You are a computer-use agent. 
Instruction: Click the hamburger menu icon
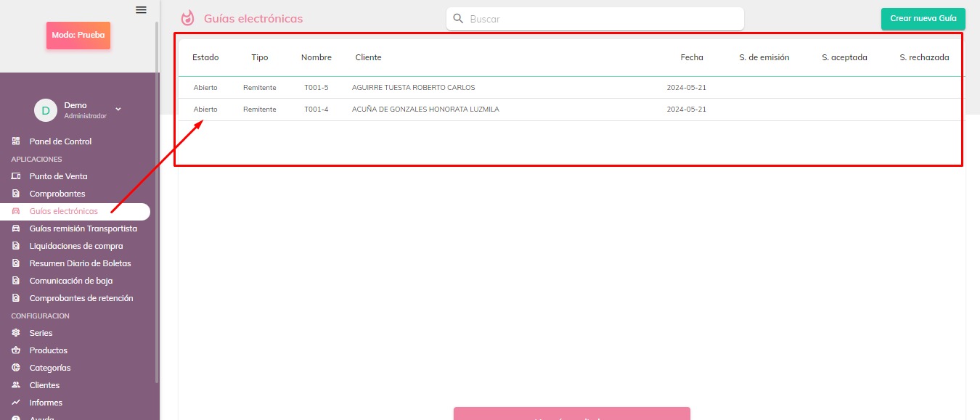click(x=141, y=10)
